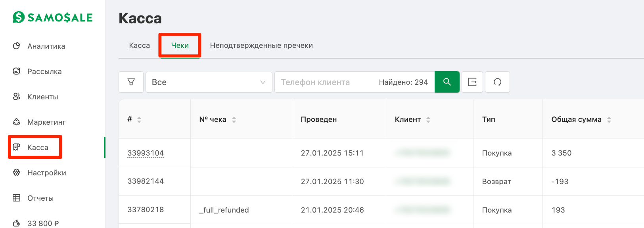The width and height of the screenshot is (644, 228).
Task: Click the _full_refunded receipt number
Action: coord(224,210)
